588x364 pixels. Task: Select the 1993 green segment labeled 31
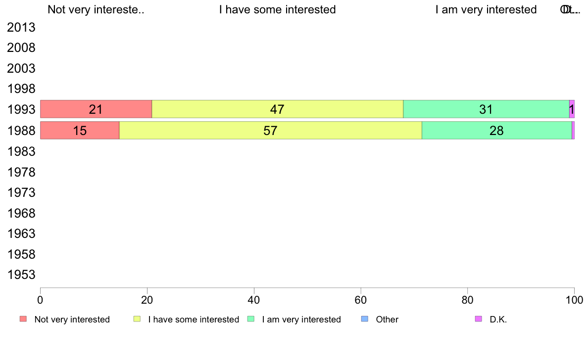[x=486, y=109]
